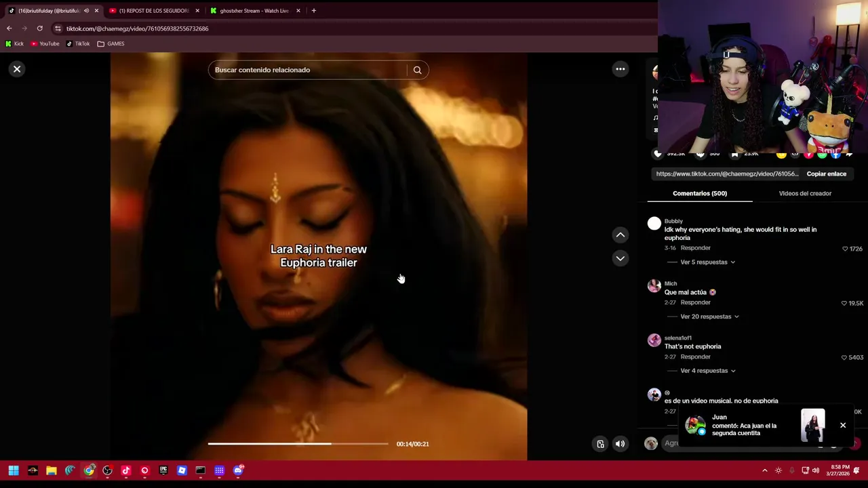
Task: Switch to 'ghostxher Stream - Watch Live' tab
Action: [x=254, y=11]
